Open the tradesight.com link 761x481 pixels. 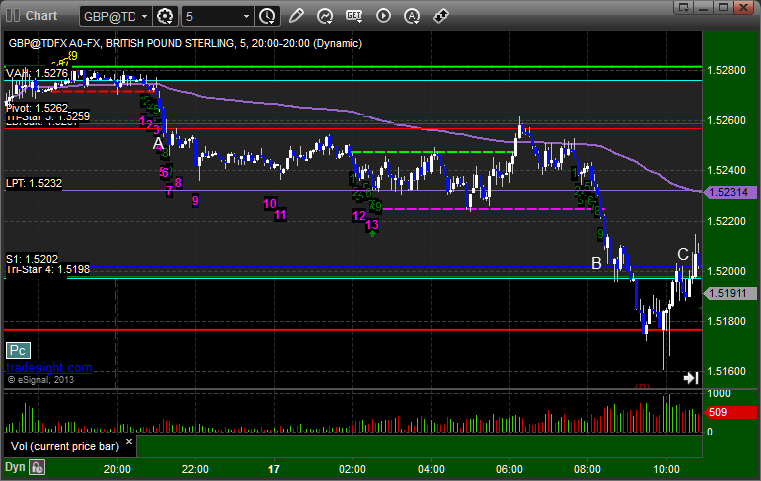[49, 367]
